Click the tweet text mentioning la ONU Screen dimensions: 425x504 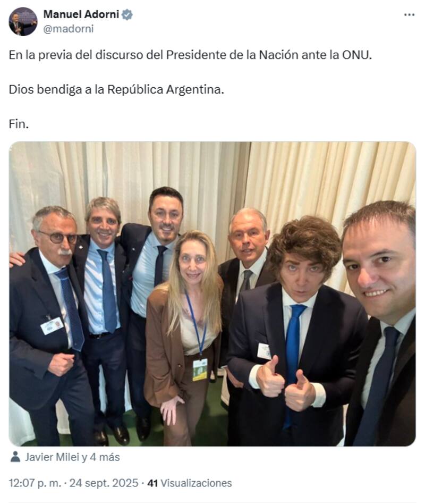click(190, 55)
